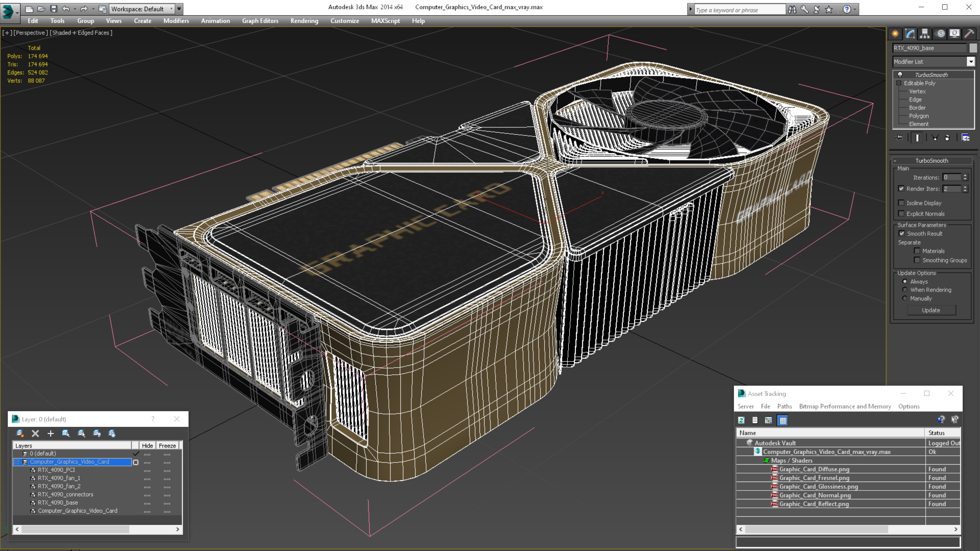Click the Update button
Image resolution: width=980 pixels, height=551 pixels.
point(931,310)
